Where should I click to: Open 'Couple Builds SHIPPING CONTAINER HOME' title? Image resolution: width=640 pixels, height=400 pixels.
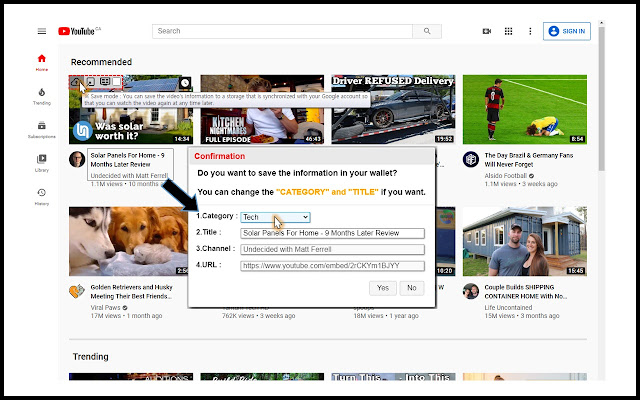coord(525,291)
